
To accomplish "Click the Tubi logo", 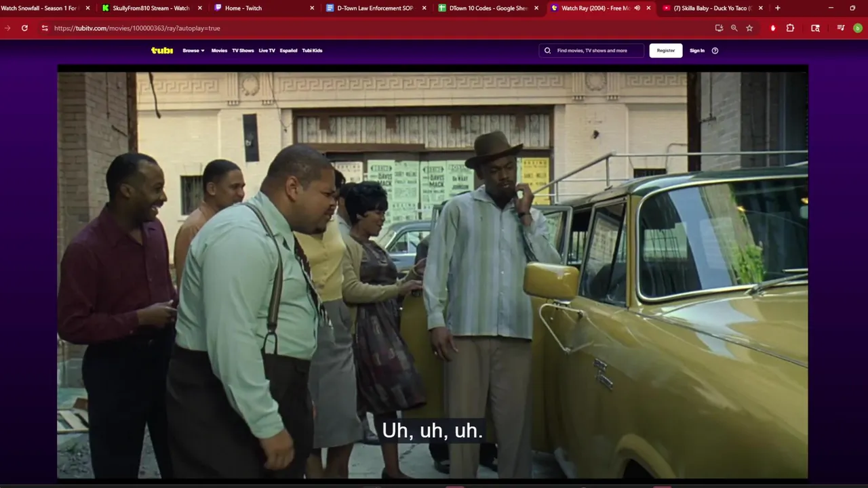I will [x=161, y=50].
